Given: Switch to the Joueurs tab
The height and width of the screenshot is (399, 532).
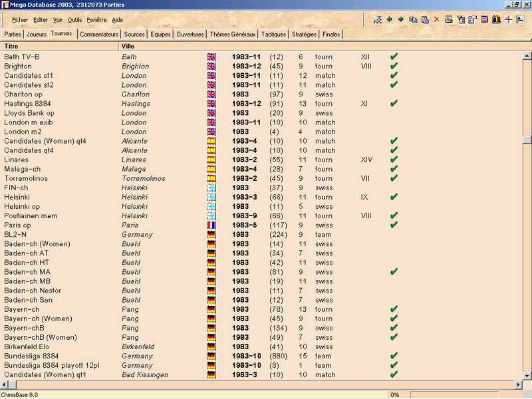Looking at the screenshot, I should [37, 35].
